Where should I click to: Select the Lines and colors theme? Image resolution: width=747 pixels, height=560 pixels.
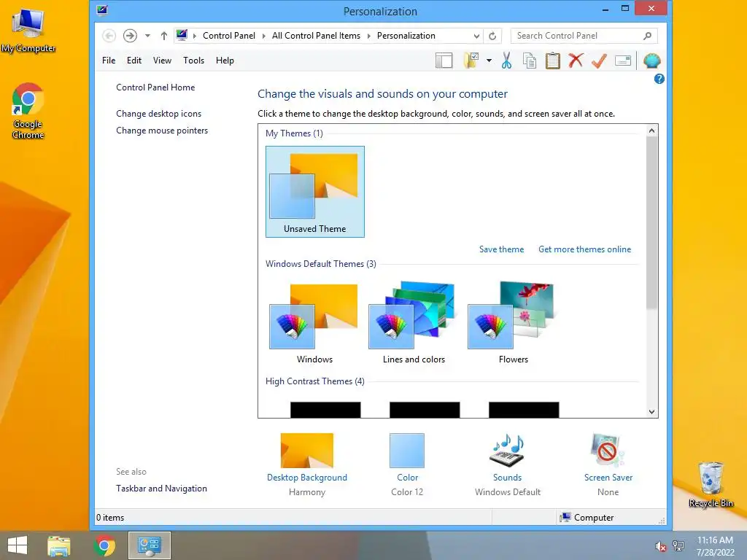414,324
